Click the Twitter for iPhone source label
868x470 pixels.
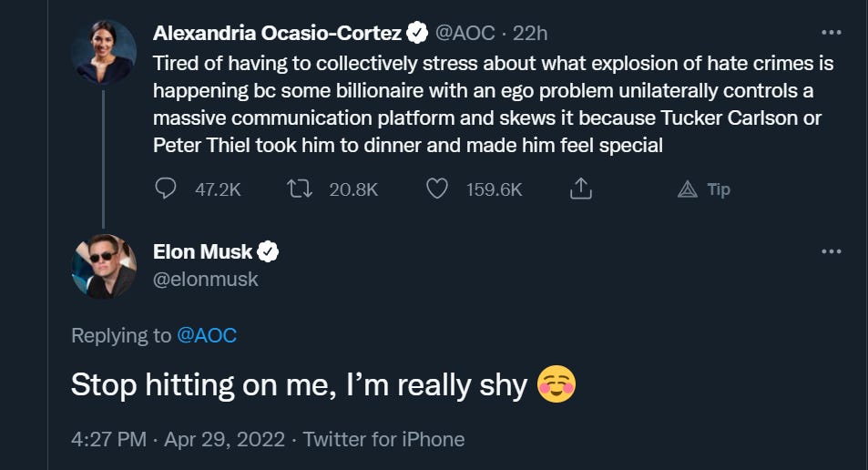(383, 439)
